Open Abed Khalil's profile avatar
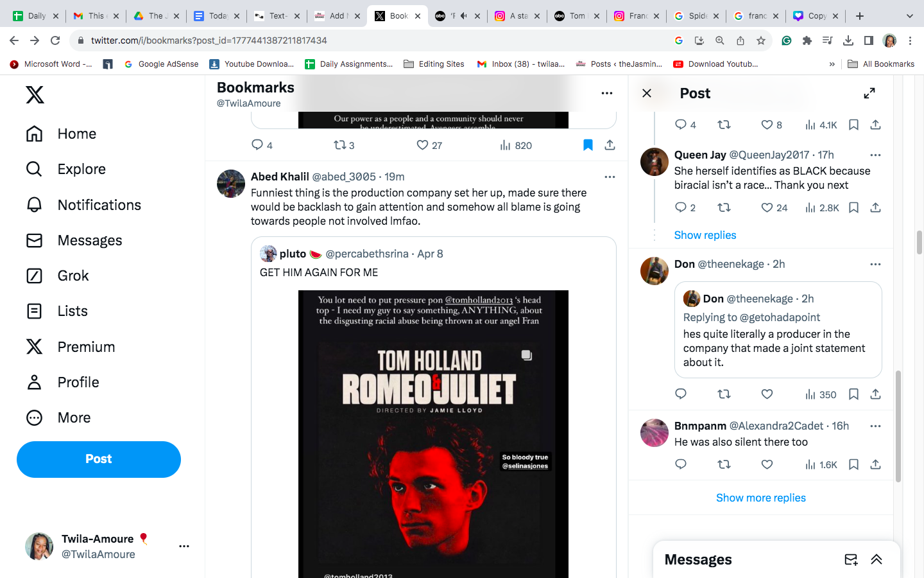Viewport: 924px width, 578px height. coord(231,184)
